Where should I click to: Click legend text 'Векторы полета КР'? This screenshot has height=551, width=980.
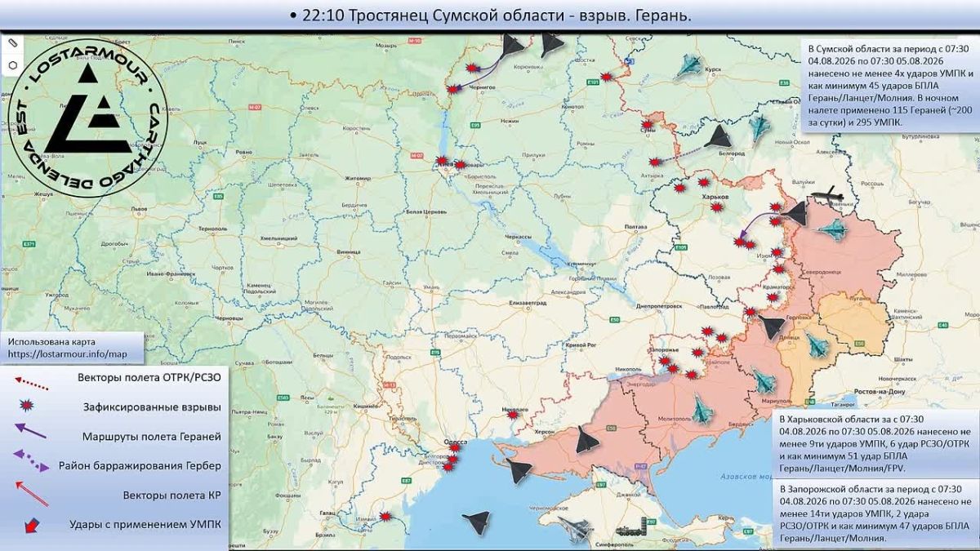pyautogui.click(x=171, y=495)
